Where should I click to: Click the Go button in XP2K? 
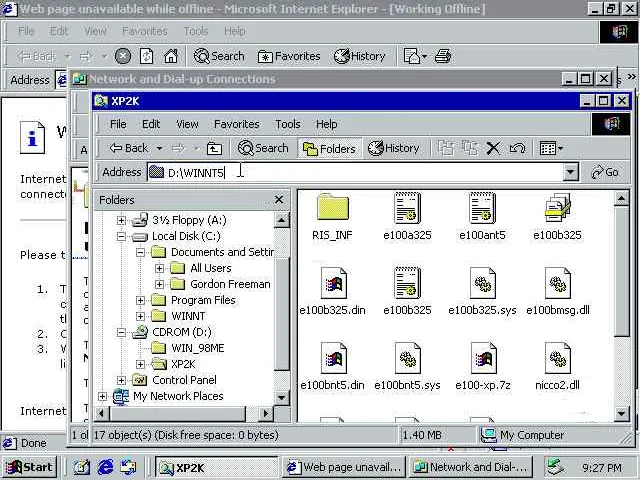click(605, 172)
